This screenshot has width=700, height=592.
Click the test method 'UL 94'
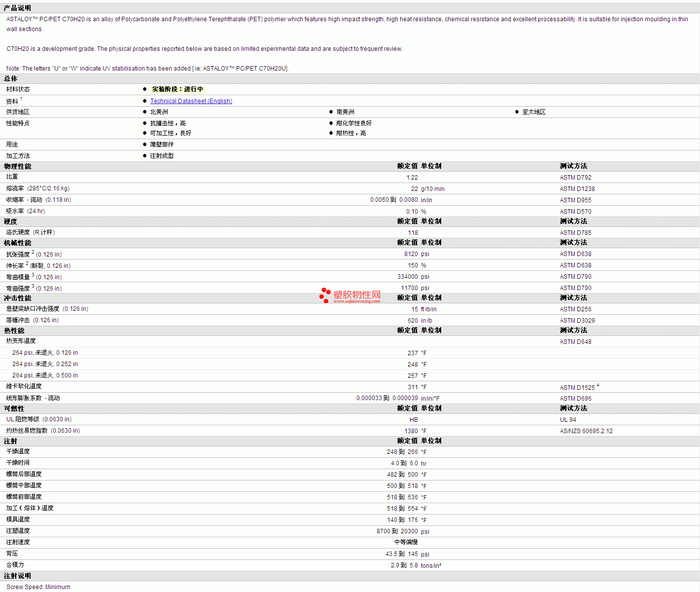pyautogui.click(x=568, y=420)
